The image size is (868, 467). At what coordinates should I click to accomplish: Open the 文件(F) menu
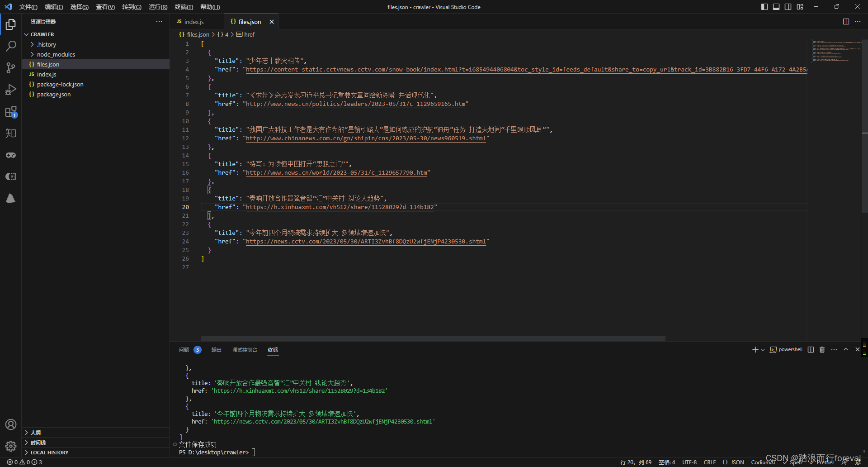(28, 7)
